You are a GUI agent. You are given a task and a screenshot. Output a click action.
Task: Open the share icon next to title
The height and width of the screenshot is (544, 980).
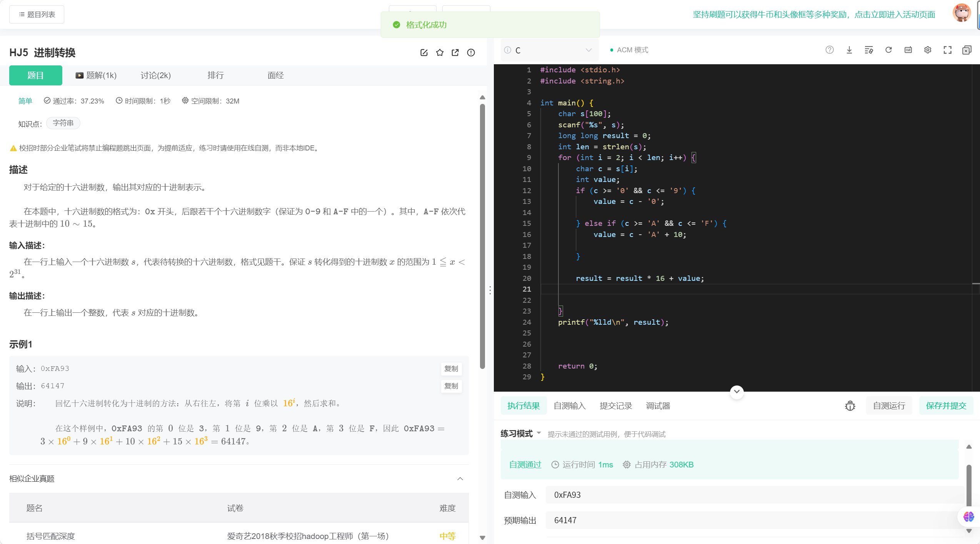pyautogui.click(x=455, y=53)
